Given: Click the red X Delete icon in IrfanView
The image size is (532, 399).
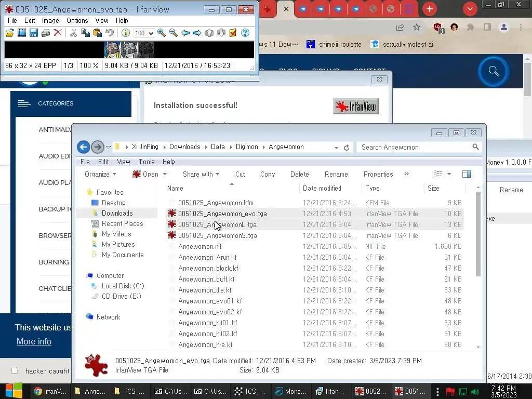Looking at the screenshot, I should [58, 33].
